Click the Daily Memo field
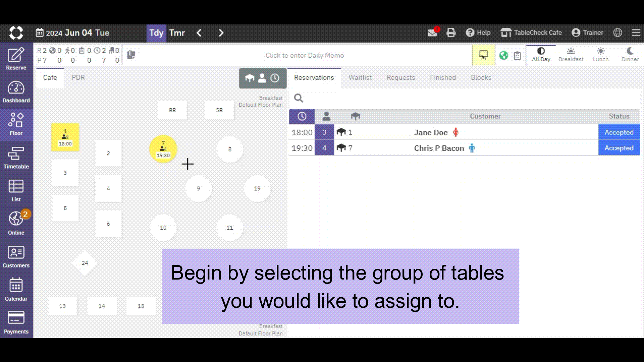This screenshot has width=644, height=362. pyautogui.click(x=305, y=56)
